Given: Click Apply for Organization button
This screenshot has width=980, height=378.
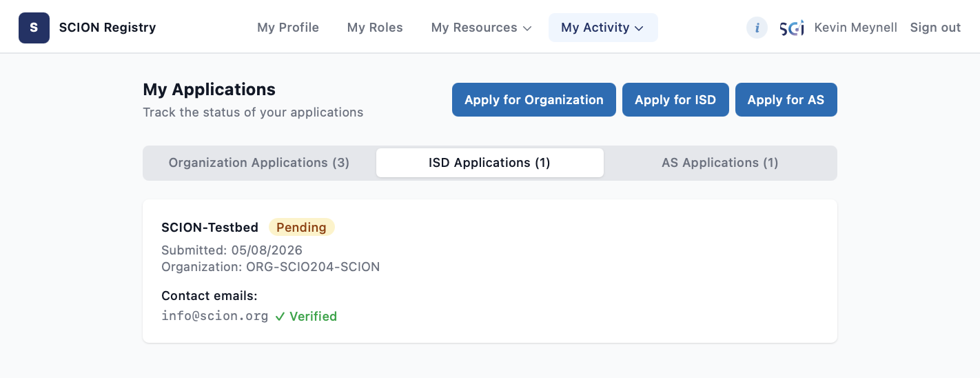Looking at the screenshot, I should coord(534,100).
